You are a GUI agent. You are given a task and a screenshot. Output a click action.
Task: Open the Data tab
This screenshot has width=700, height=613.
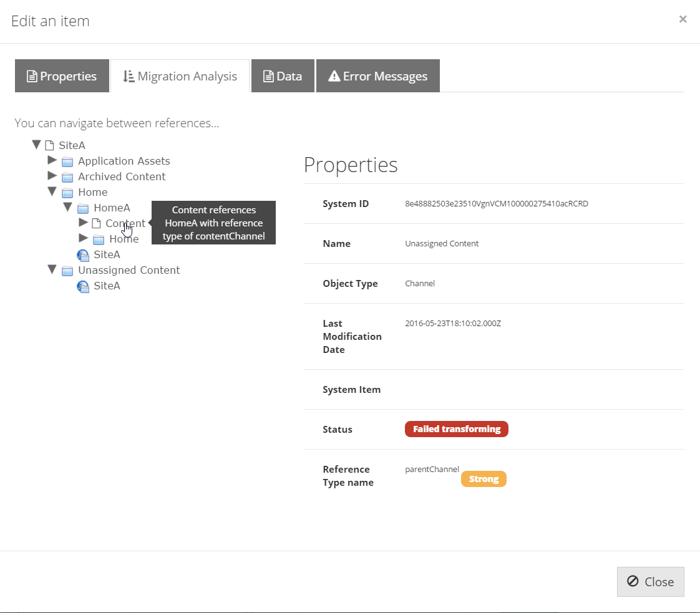coord(283,76)
